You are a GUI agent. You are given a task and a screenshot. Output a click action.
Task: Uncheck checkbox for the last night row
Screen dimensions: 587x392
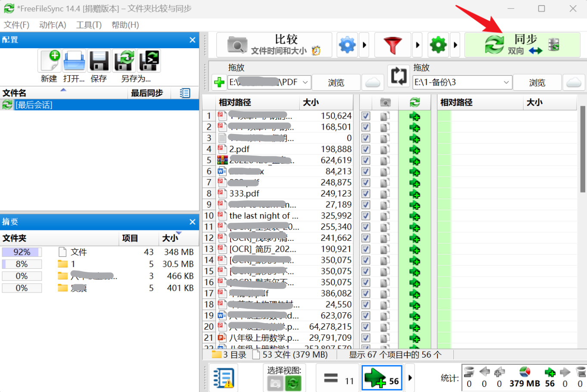[x=366, y=216]
